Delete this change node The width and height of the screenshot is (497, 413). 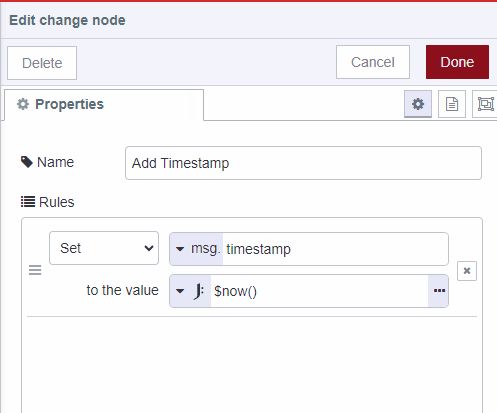[x=42, y=63]
